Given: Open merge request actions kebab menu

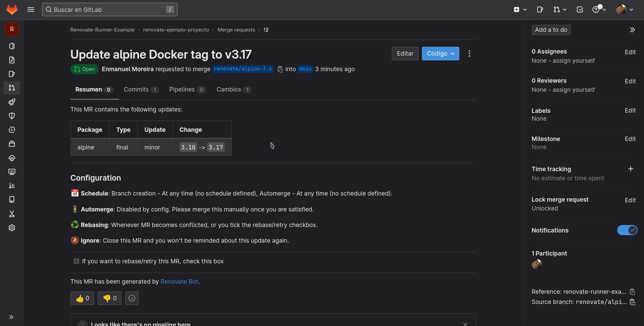Looking at the screenshot, I should coord(469,54).
